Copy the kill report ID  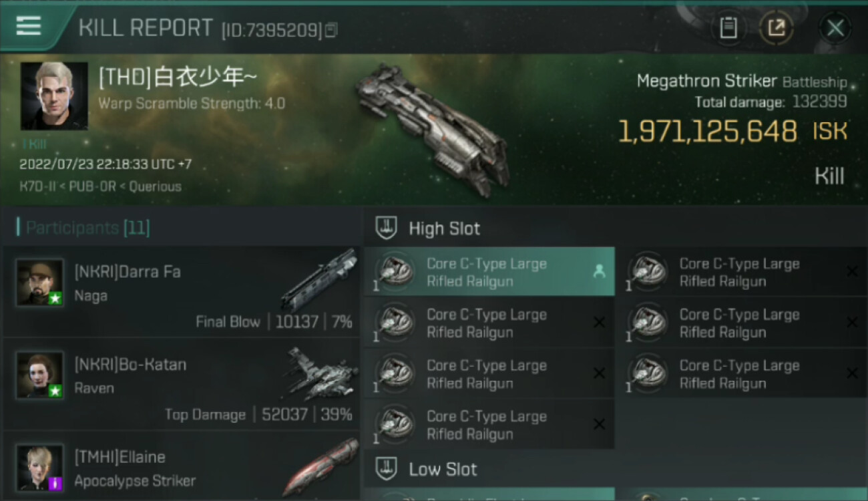click(x=332, y=30)
